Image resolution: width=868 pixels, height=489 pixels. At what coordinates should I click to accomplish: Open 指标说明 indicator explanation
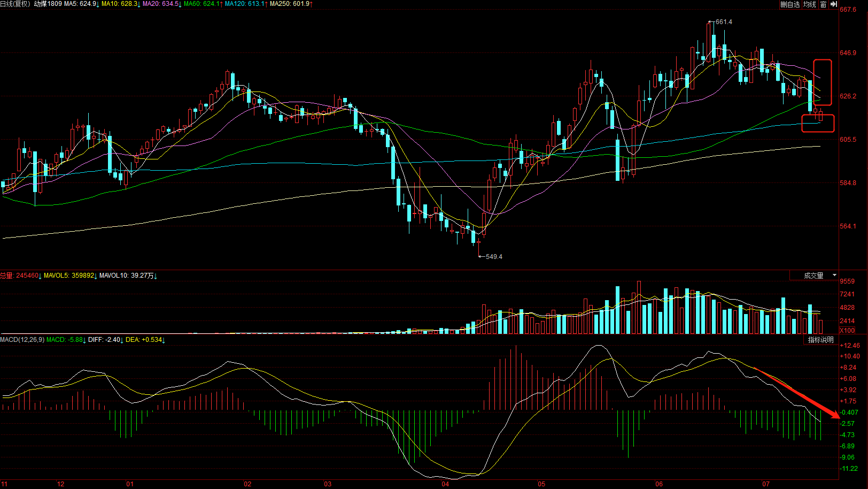point(821,340)
